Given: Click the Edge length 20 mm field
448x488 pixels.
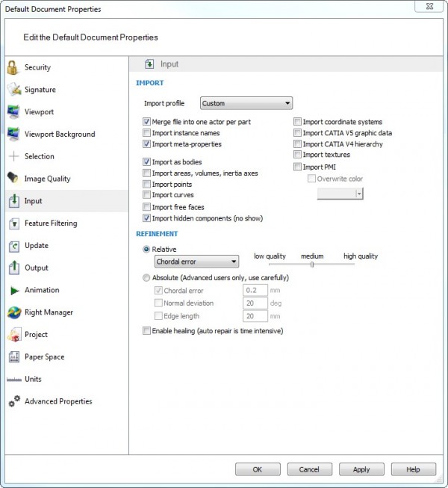Looking at the screenshot, I should [255, 316].
